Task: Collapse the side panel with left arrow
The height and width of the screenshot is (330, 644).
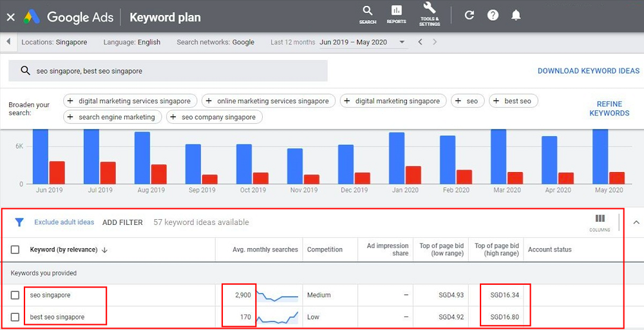Action: [x=8, y=42]
